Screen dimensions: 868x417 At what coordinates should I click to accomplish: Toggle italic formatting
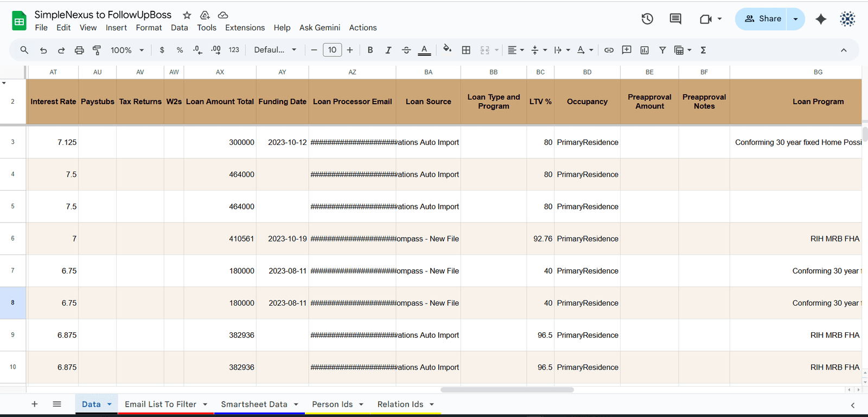tap(388, 50)
